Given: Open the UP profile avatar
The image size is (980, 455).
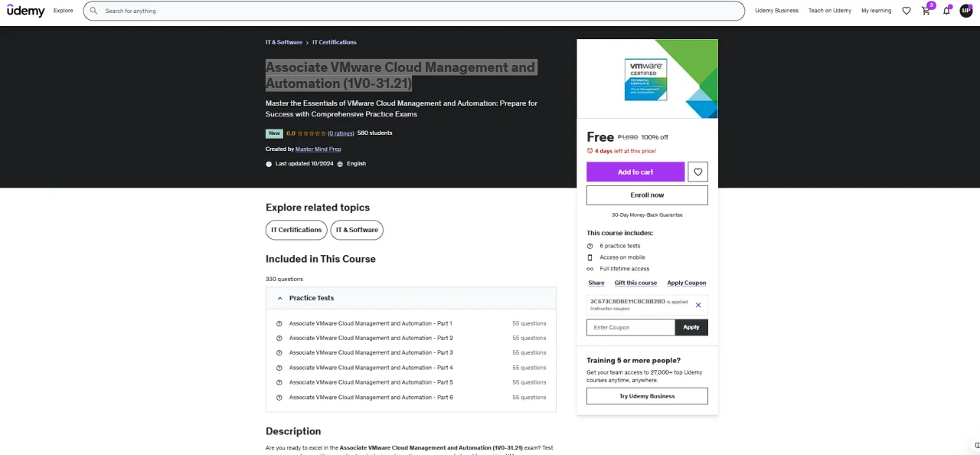Looking at the screenshot, I should [x=966, y=11].
